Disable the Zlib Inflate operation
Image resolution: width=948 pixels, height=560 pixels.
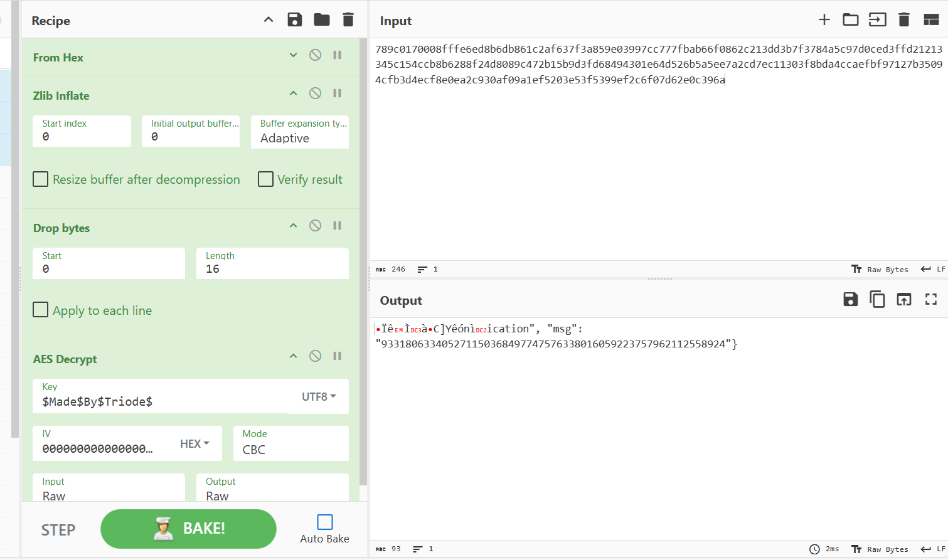(x=315, y=93)
